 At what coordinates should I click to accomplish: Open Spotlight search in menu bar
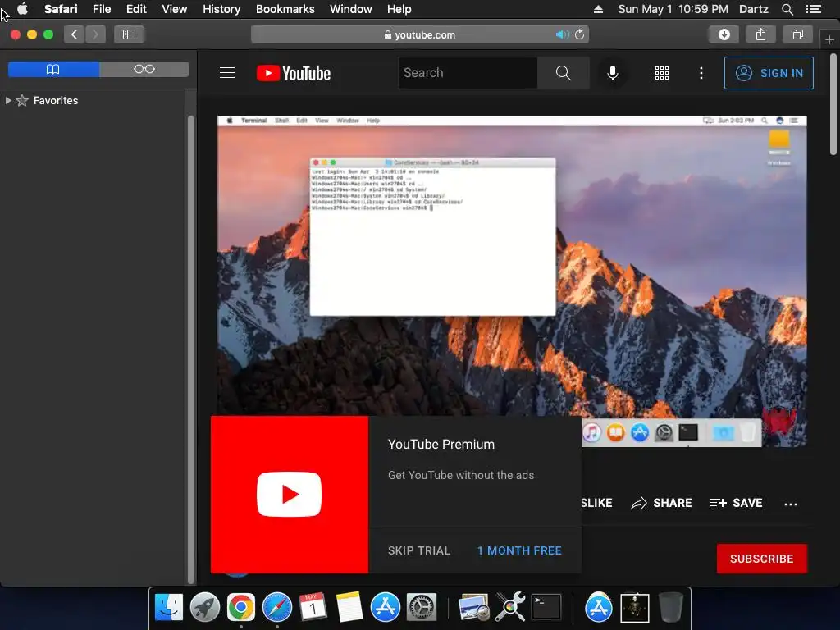coord(787,9)
